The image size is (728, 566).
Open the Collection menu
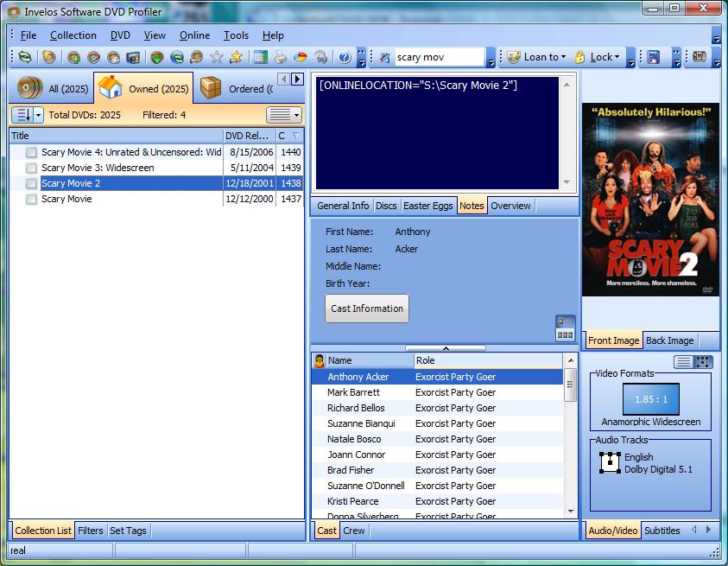[x=73, y=35]
